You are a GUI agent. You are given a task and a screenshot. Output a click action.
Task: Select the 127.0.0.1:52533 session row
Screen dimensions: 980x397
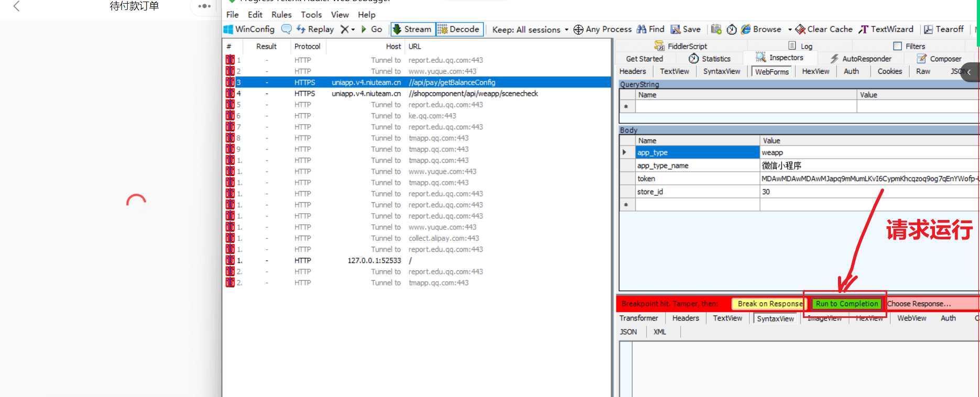pyautogui.click(x=417, y=260)
